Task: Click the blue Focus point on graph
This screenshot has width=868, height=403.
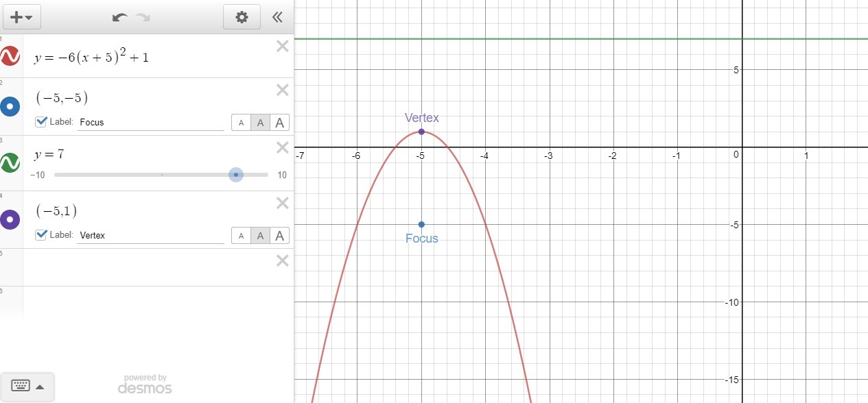Action: [x=421, y=224]
